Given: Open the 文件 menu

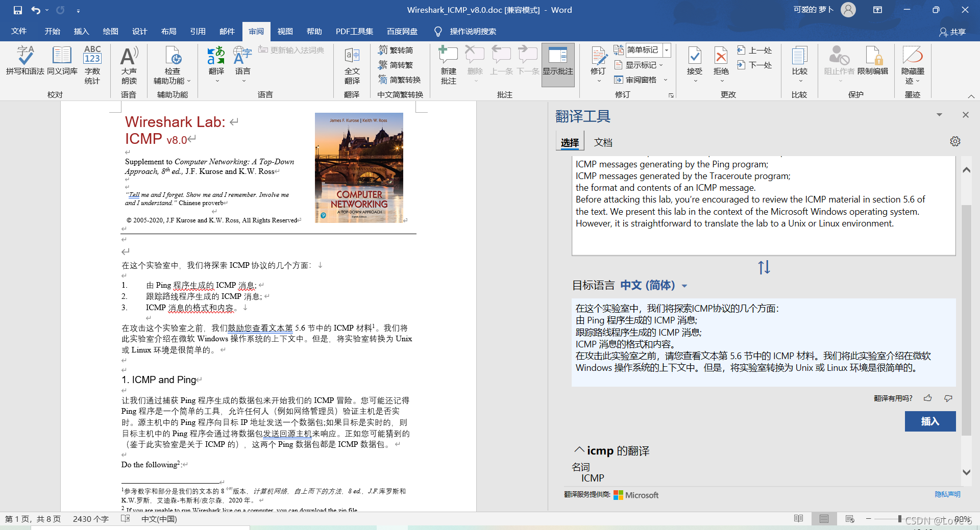Looking at the screenshot, I should coord(19,31).
